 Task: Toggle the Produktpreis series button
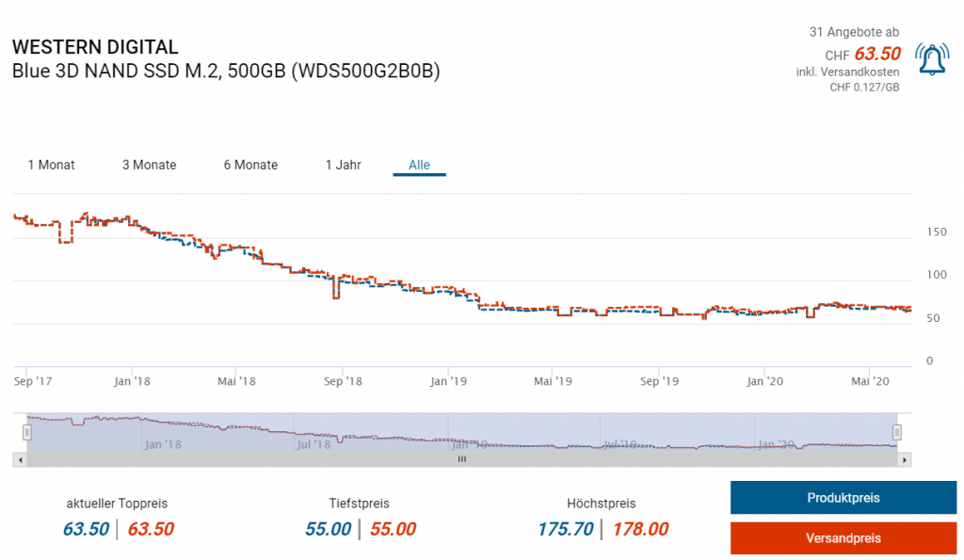(x=843, y=498)
